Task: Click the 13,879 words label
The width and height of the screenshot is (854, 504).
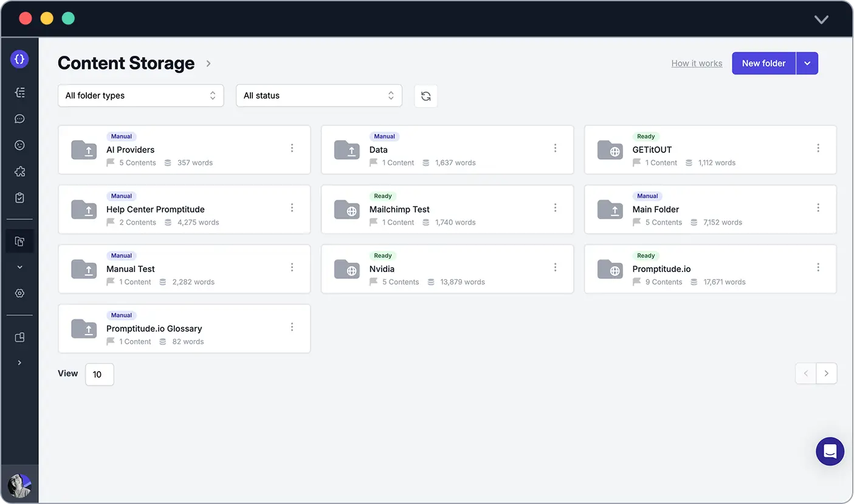Action: [463, 282]
